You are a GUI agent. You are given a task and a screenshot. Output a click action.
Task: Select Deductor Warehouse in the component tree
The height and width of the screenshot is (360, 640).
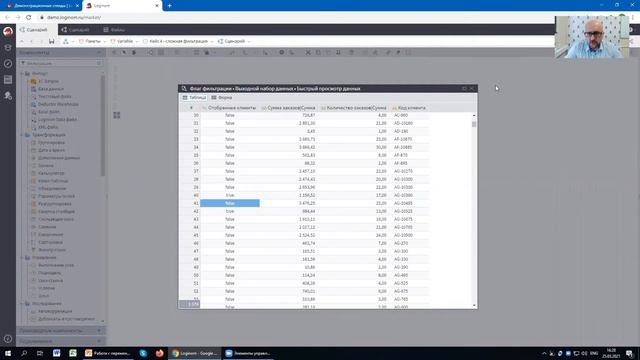click(x=58, y=104)
